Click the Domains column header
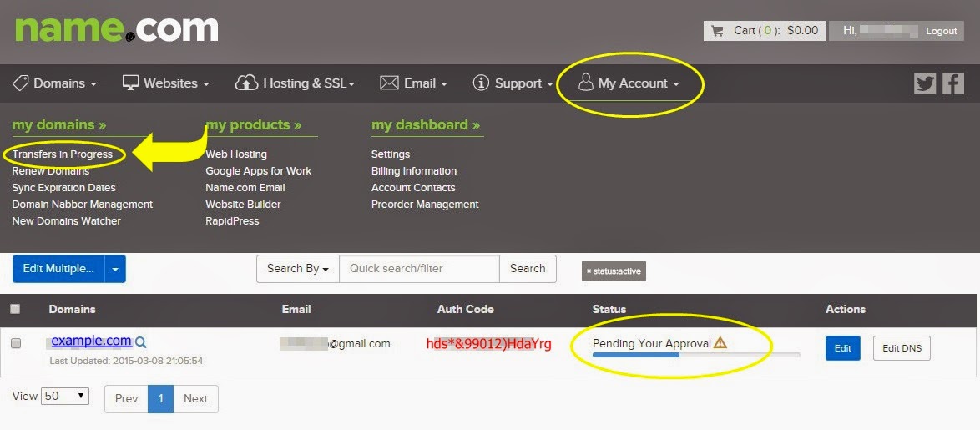Image resolution: width=980 pixels, height=430 pixels. click(x=73, y=310)
